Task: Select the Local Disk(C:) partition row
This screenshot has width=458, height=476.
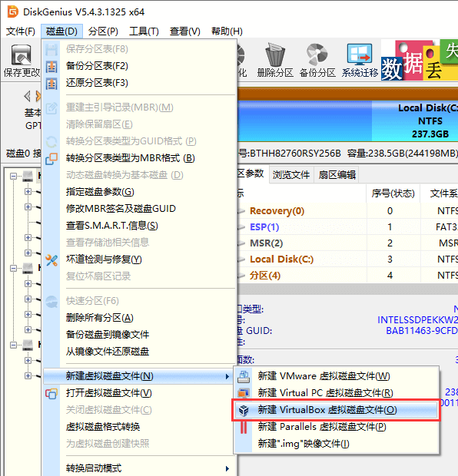Action: (x=347, y=259)
